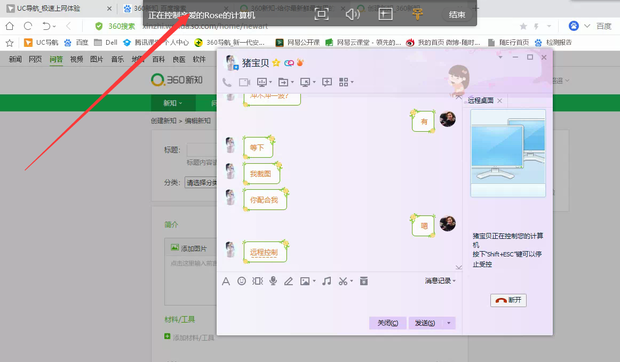Click browser back arrow
Image resolution: width=620 pixels, height=362 pixels.
[68, 26]
